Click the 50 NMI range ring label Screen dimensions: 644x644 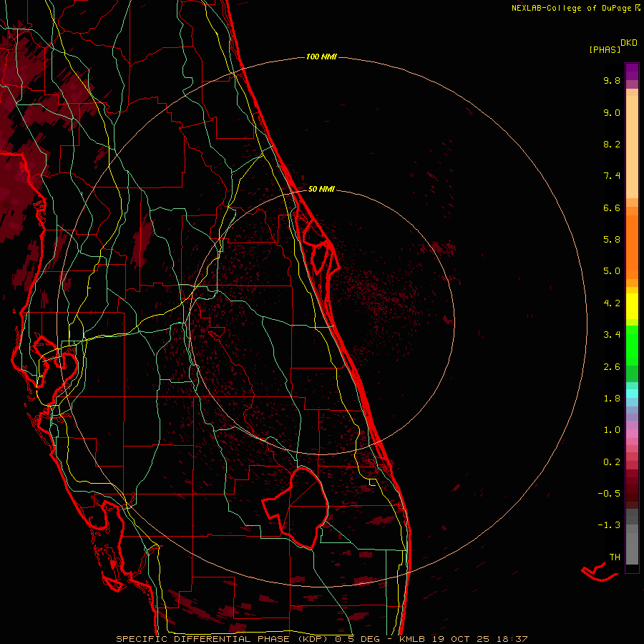pyautogui.click(x=322, y=190)
